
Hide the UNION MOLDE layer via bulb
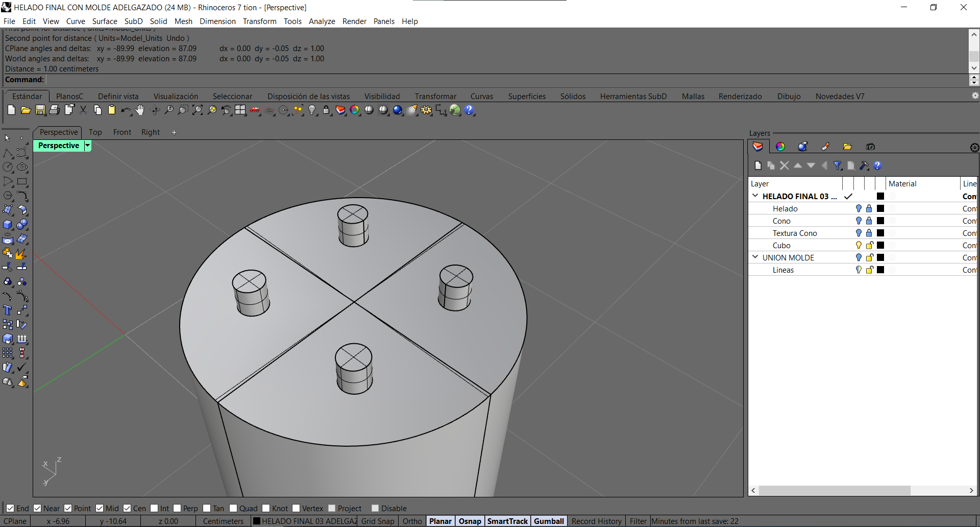[x=859, y=257]
